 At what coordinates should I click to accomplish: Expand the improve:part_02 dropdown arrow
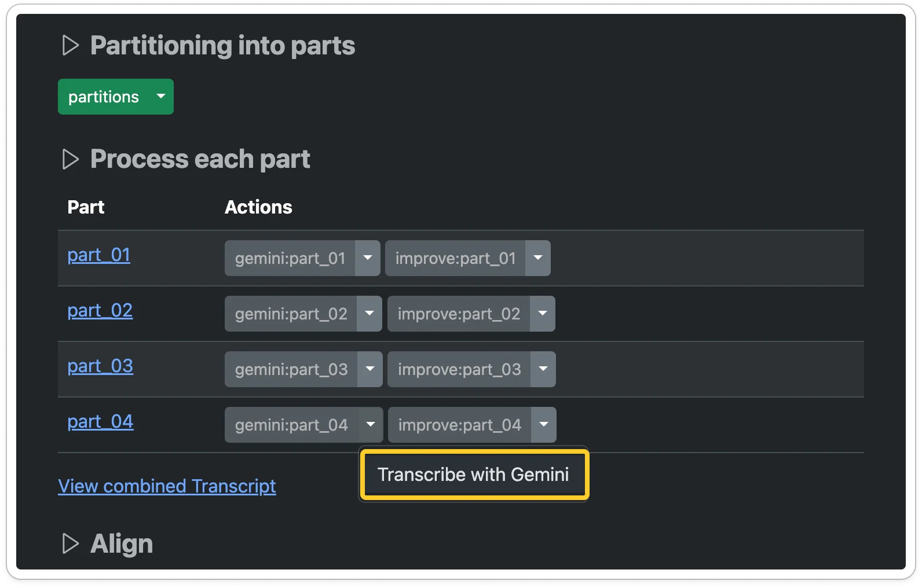click(x=543, y=314)
